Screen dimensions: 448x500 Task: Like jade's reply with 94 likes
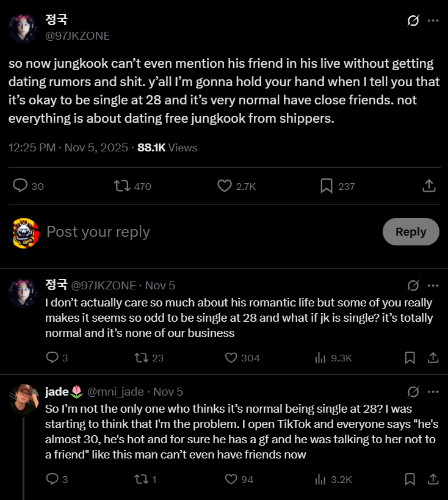[x=231, y=479]
